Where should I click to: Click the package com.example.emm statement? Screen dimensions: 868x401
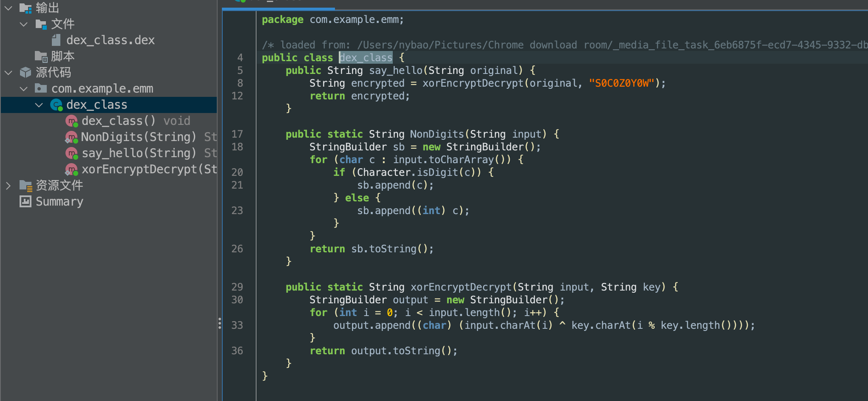coord(333,20)
